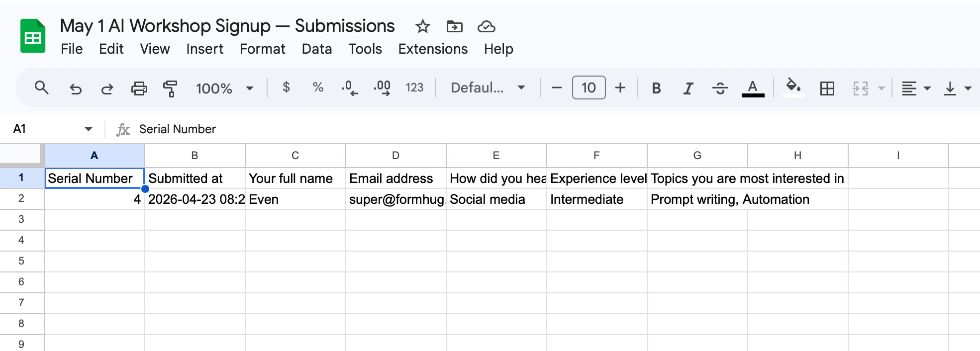Open the borders tool
The image size is (980, 351).
827,88
